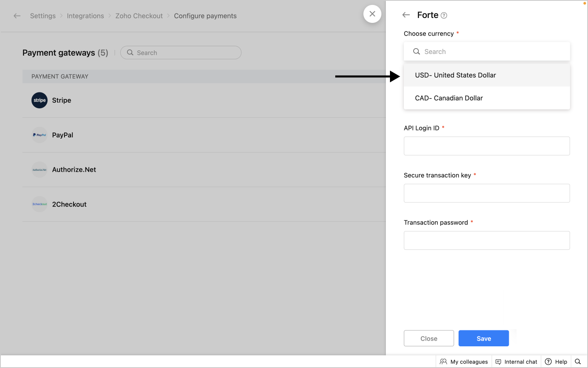Click the Stripe gateway logo
Image resolution: width=588 pixels, height=368 pixels.
40,100
